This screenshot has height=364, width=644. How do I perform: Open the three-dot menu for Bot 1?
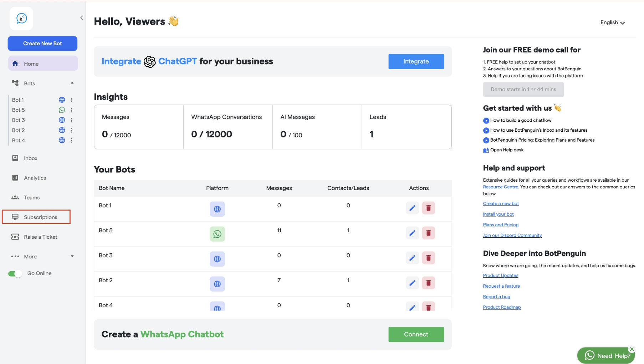[x=72, y=100]
